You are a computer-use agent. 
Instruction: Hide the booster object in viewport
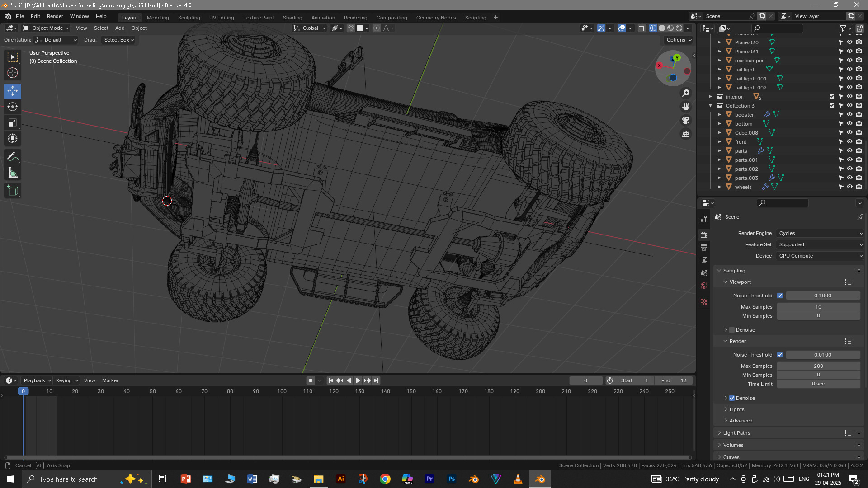(x=849, y=115)
